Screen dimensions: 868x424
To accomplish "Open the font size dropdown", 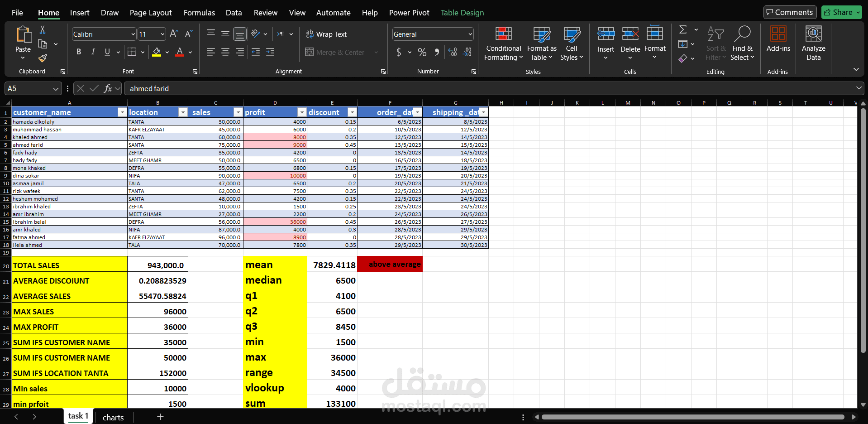I will [x=162, y=34].
